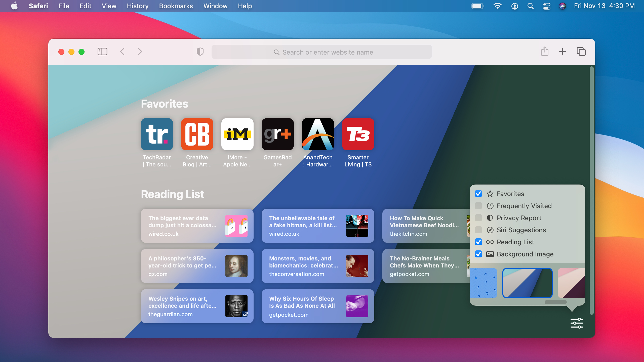Image resolution: width=644 pixels, height=362 pixels.
Task: Open 'The biggest ever data dump' article
Action: coord(197,226)
